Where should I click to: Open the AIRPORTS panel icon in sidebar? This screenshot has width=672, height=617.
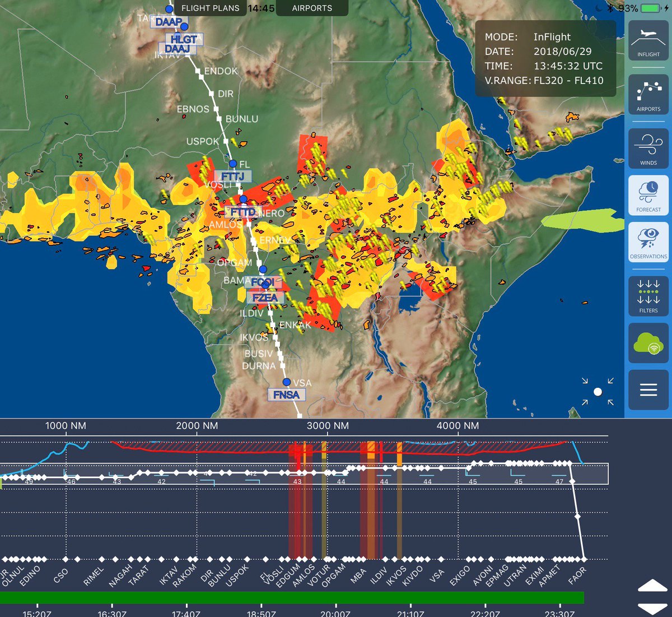(648, 94)
